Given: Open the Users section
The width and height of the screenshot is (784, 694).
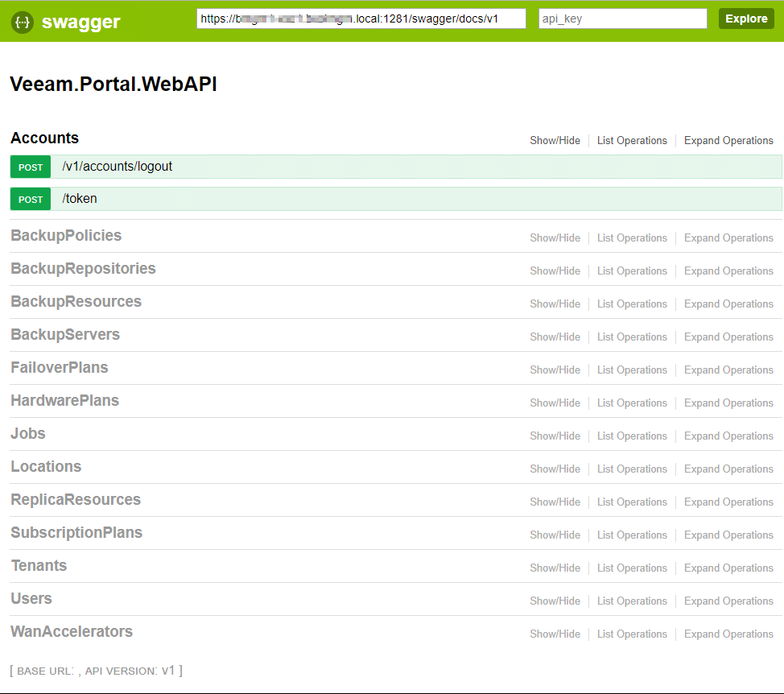Looking at the screenshot, I should pos(31,598).
